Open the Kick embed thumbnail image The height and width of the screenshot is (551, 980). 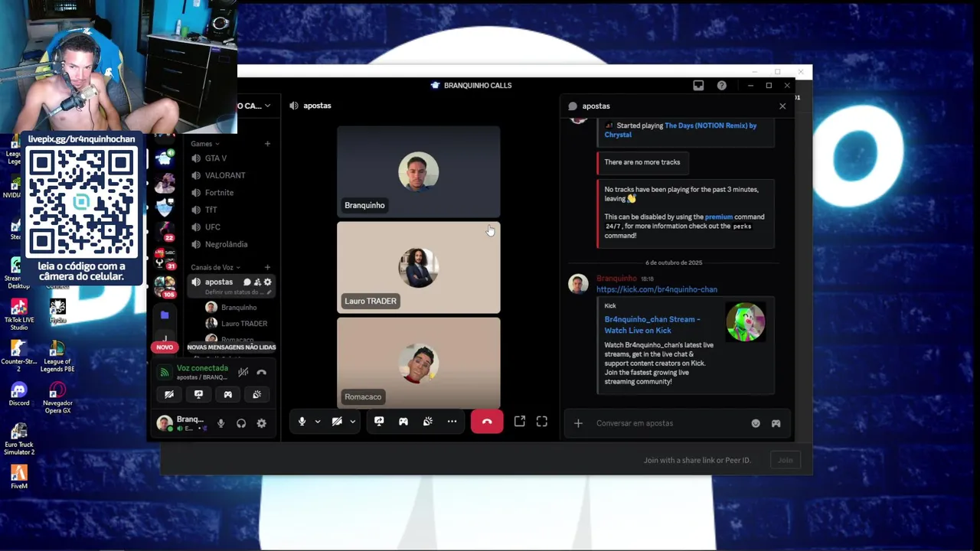(745, 322)
